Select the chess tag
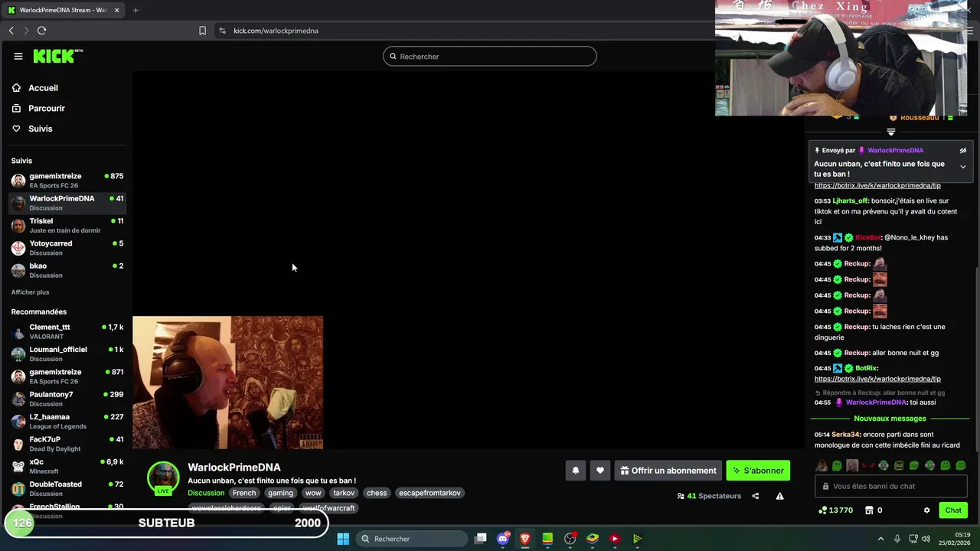 click(377, 493)
